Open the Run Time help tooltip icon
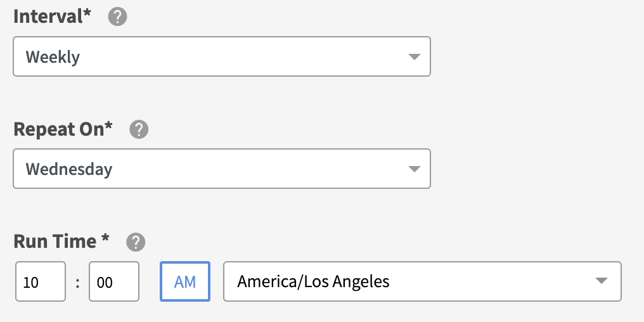644x322 pixels. pos(136,242)
